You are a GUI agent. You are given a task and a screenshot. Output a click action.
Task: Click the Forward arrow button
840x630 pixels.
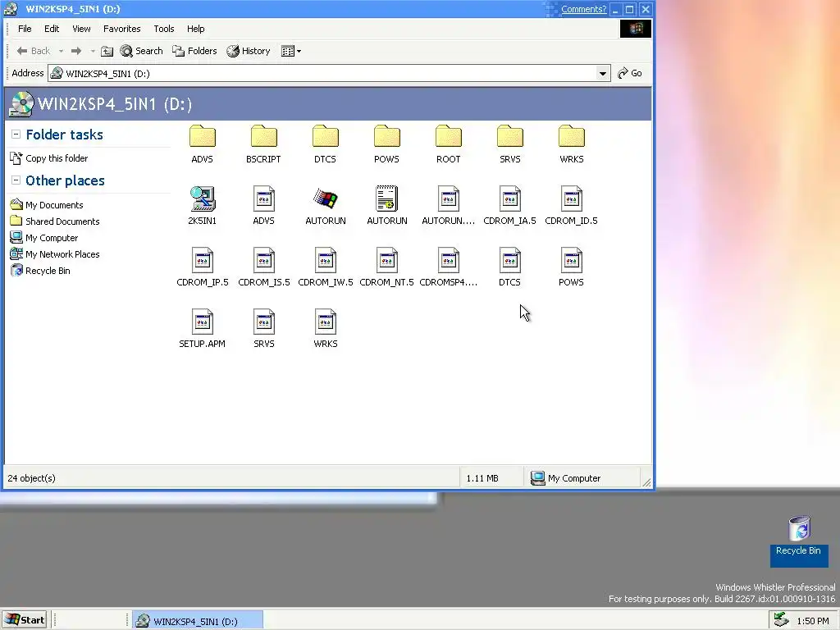point(76,51)
